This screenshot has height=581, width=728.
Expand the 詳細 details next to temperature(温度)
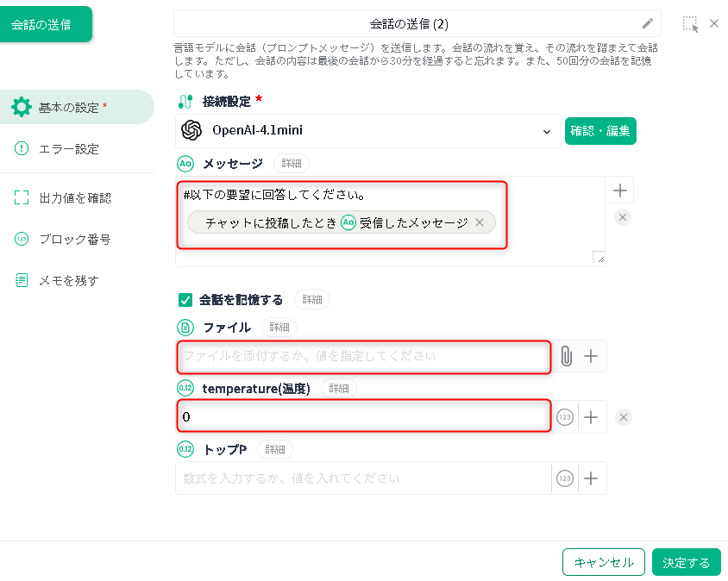pos(338,389)
